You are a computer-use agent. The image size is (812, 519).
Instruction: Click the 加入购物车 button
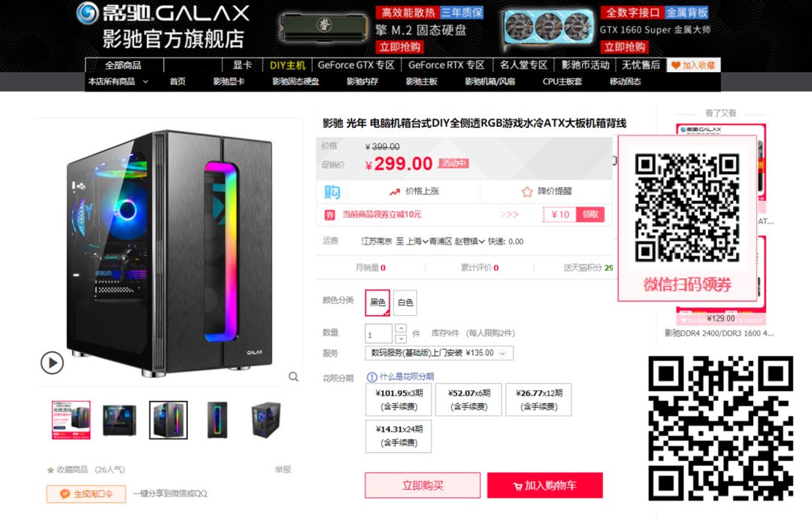coord(545,485)
